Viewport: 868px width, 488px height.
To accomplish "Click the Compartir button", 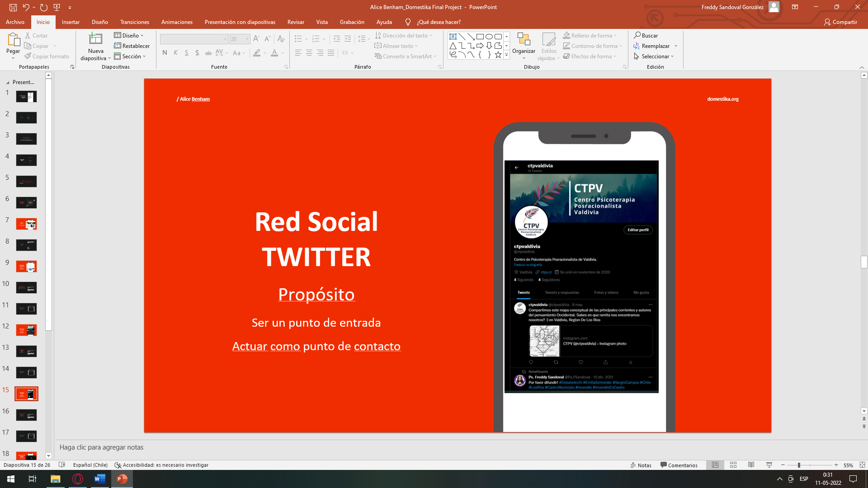I will [x=840, y=22].
